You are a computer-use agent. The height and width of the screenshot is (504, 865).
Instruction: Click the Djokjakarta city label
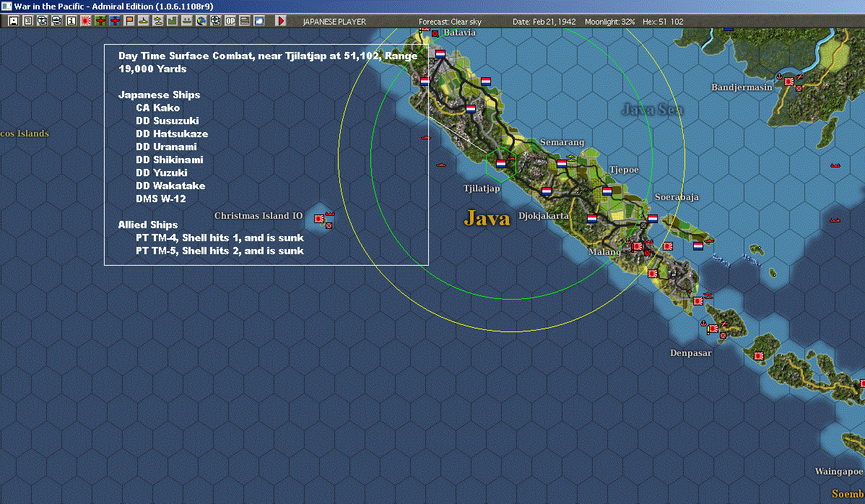[544, 216]
